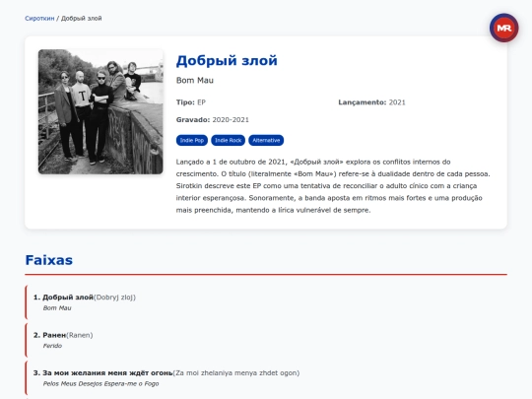Open the Сироткин breadcrumb link
Image resolution: width=532 pixels, height=399 pixels.
(39, 19)
